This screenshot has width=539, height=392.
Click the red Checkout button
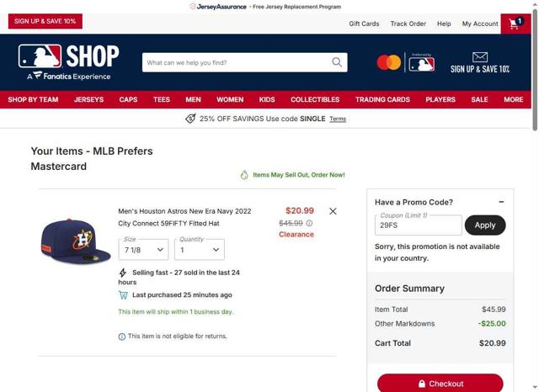click(x=440, y=383)
